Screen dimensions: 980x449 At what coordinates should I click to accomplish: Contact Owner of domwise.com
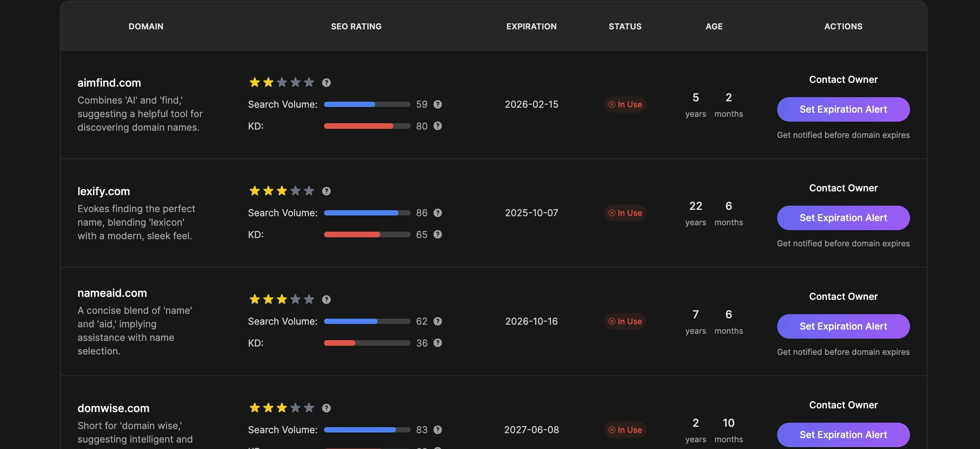[843, 405]
